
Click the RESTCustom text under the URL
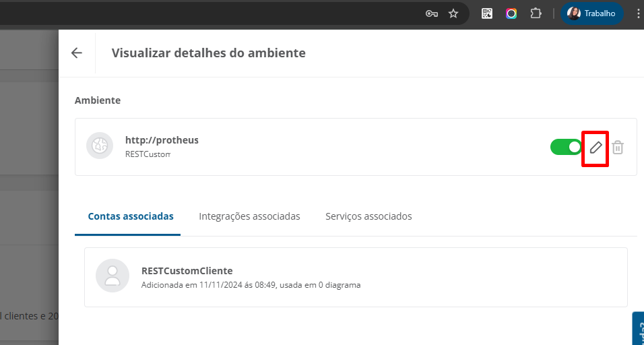tap(148, 154)
